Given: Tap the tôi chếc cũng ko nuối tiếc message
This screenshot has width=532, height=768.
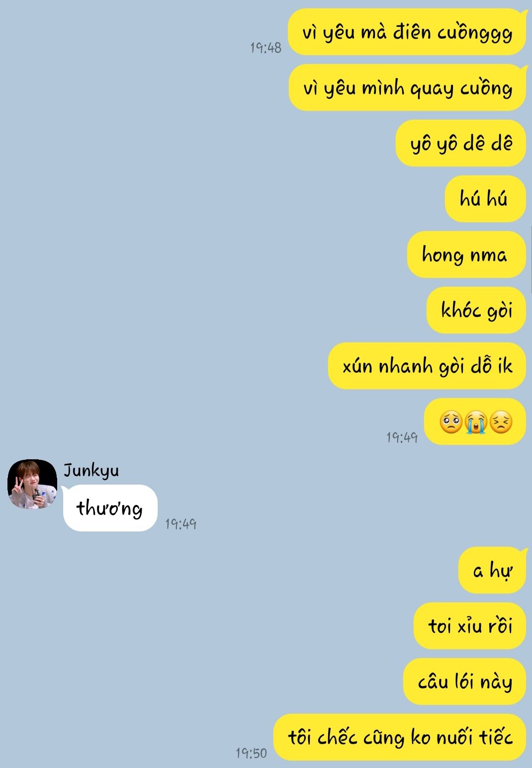Looking at the screenshot, I should (x=400, y=738).
